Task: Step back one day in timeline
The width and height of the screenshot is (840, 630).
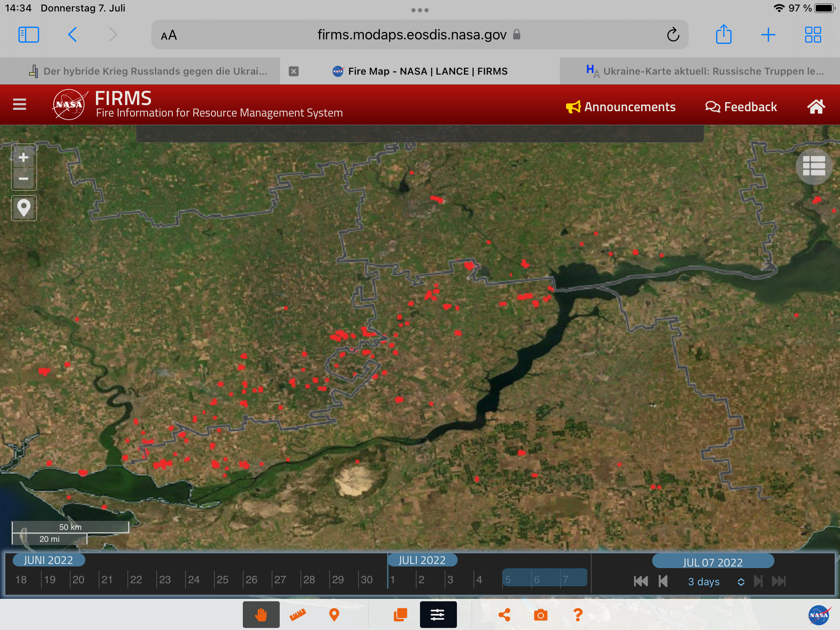Action: pyautogui.click(x=663, y=581)
